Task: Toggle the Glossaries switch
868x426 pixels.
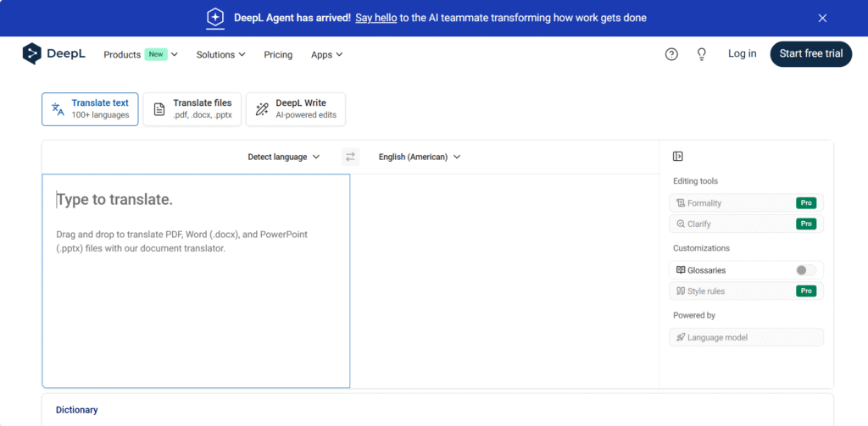Action: coord(805,270)
